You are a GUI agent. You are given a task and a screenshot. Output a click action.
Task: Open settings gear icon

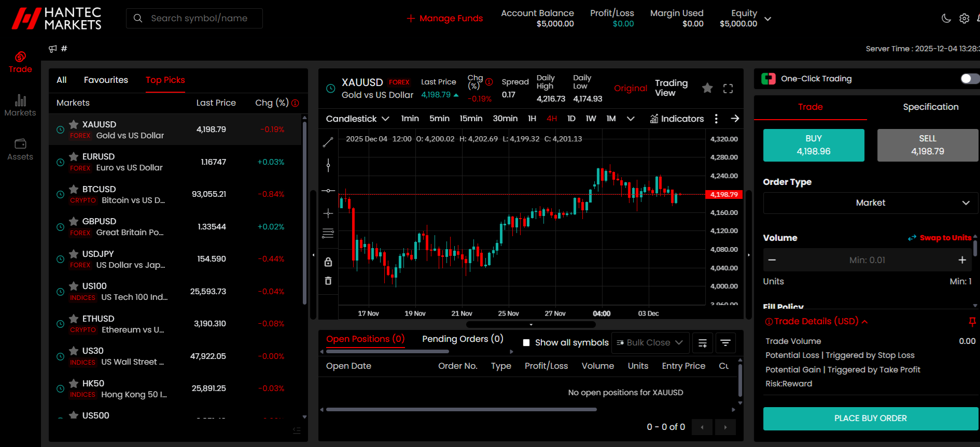[964, 19]
